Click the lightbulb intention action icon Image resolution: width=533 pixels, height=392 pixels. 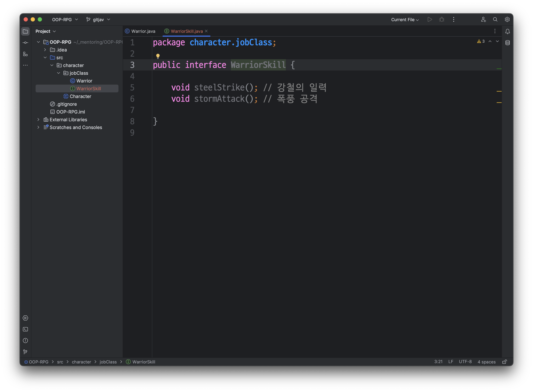coord(158,56)
